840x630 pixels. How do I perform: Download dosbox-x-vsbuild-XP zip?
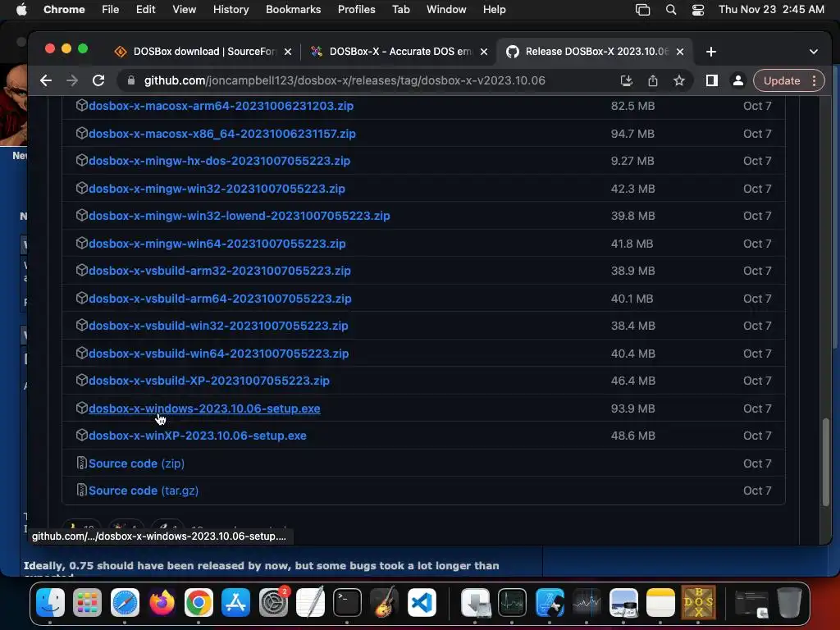click(x=209, y=381)
